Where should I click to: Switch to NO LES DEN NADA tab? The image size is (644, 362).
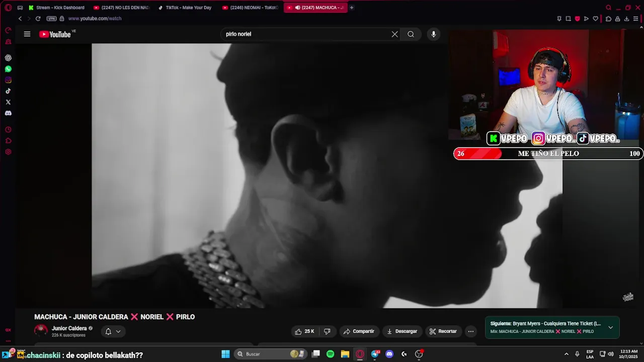pos(122,8)
